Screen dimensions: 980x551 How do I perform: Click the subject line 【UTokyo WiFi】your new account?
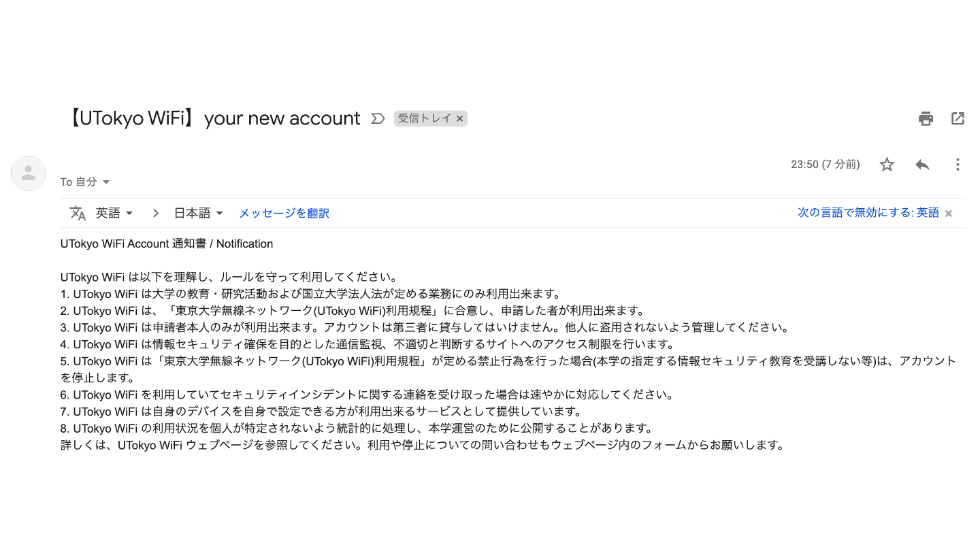click(212, 118)
